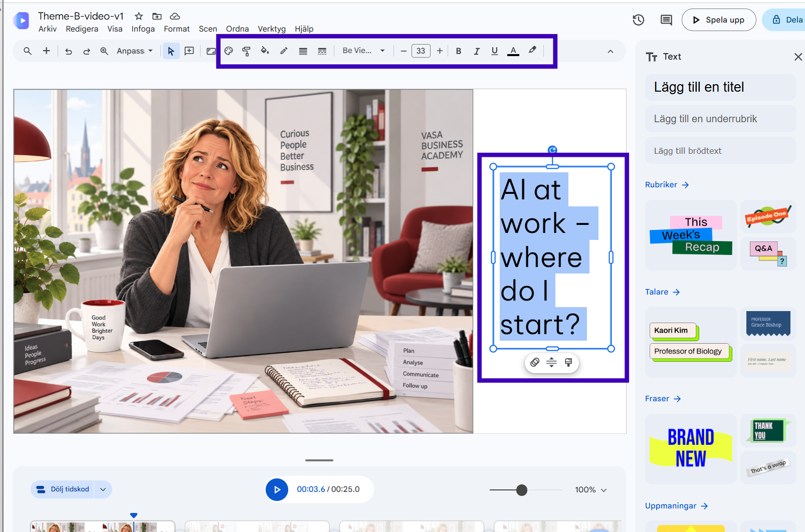Toggle bold formatting
The image size is (805, 532).
pyautogui.click(x=459, y=51)
